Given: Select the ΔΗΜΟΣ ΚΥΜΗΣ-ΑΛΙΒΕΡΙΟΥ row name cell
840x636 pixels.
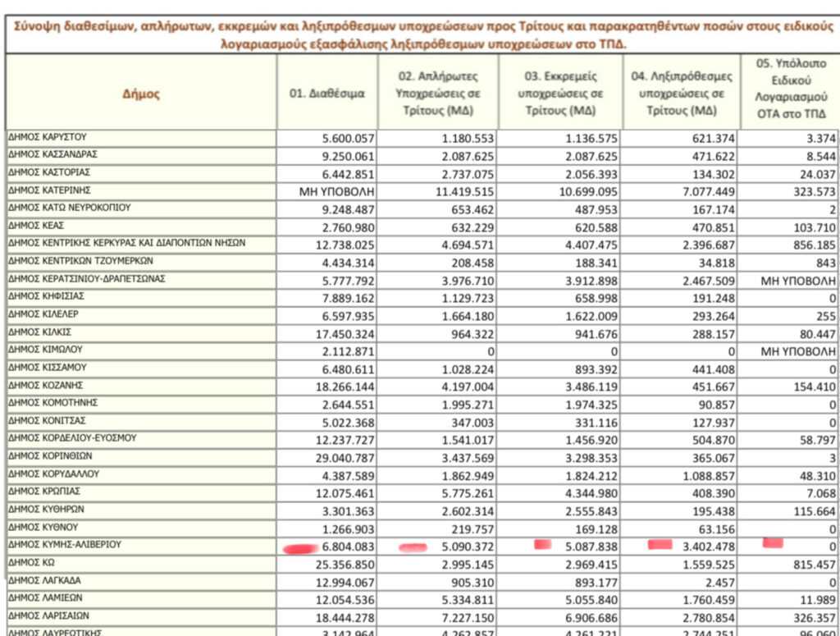Looking at the screenshot, I should (65, 545).
